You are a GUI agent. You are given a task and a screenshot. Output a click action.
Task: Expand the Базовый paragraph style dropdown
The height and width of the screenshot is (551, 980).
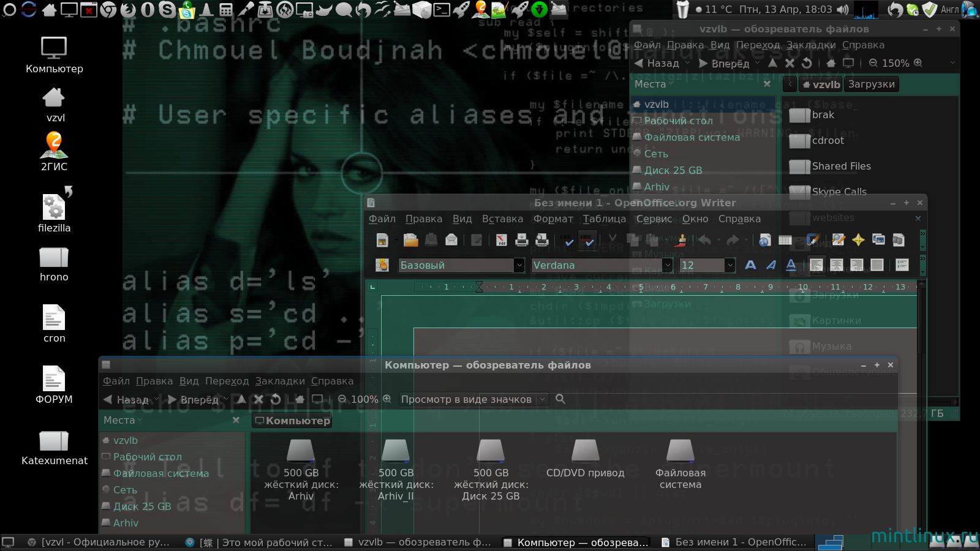click(x=519, y=265)
